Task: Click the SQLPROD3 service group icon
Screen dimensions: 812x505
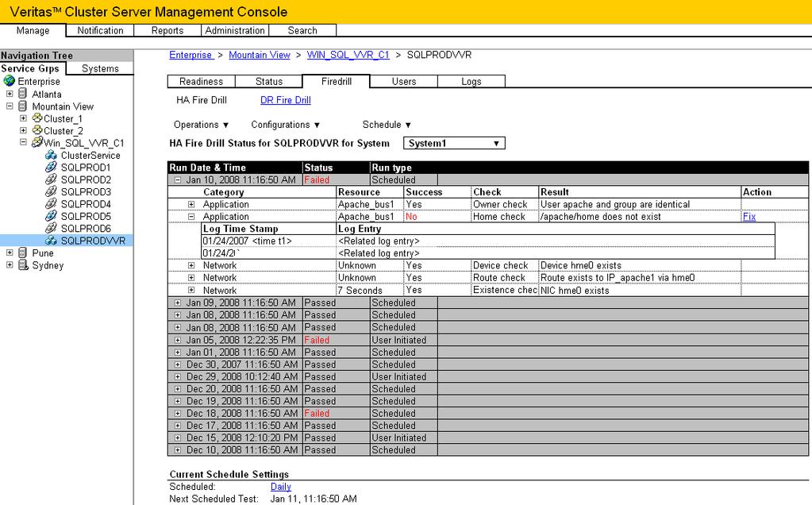Action: (x=51, y=191)
